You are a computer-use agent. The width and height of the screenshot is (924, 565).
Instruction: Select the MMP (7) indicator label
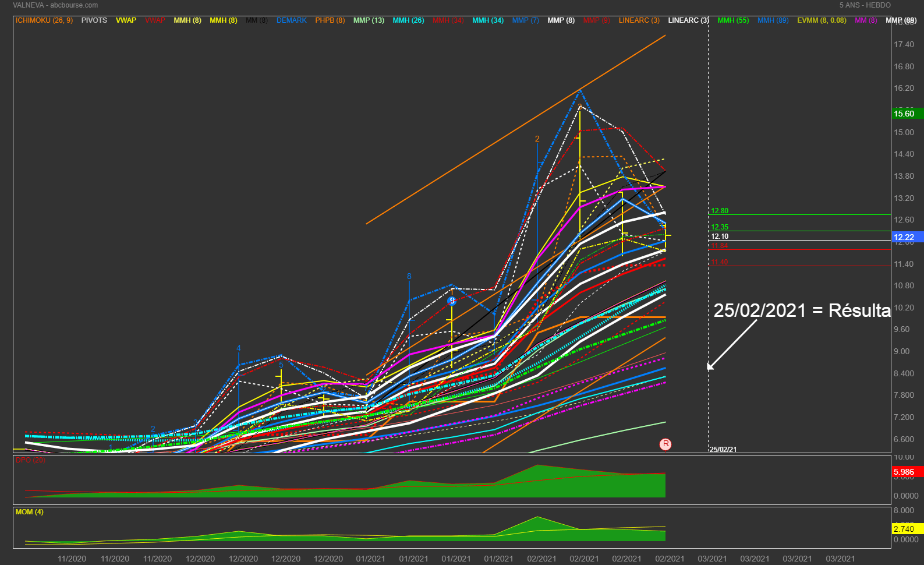(526, 20)
